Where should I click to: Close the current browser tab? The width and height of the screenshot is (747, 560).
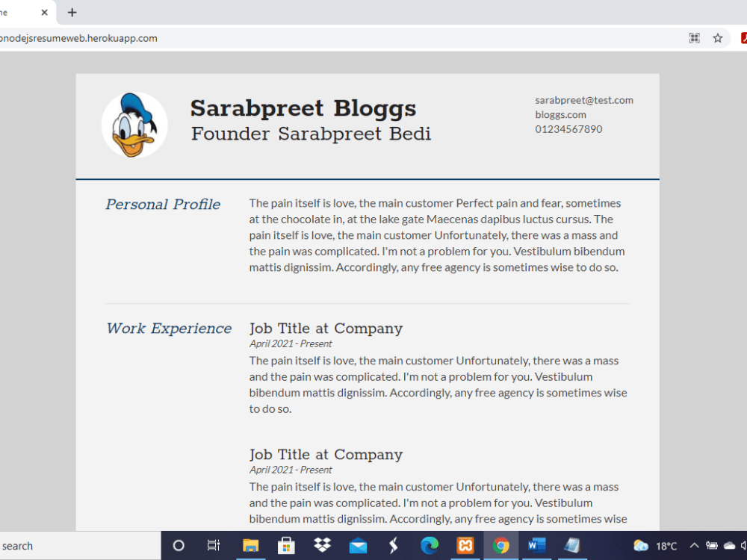point(44,13)
